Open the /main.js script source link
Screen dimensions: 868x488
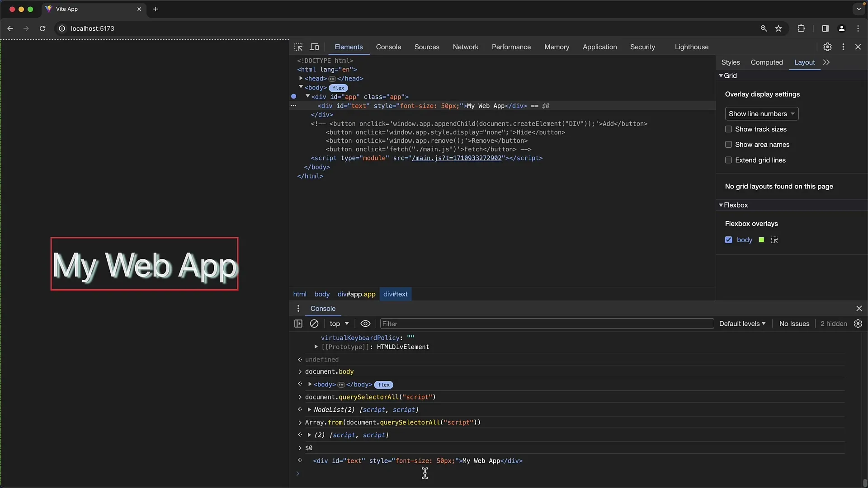tap(457, 158)
